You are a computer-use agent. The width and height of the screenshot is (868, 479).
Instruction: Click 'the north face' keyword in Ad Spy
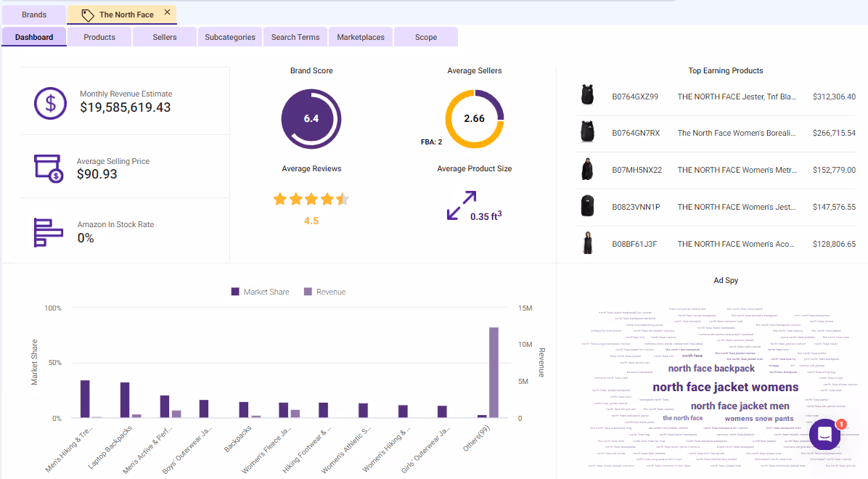682,418
